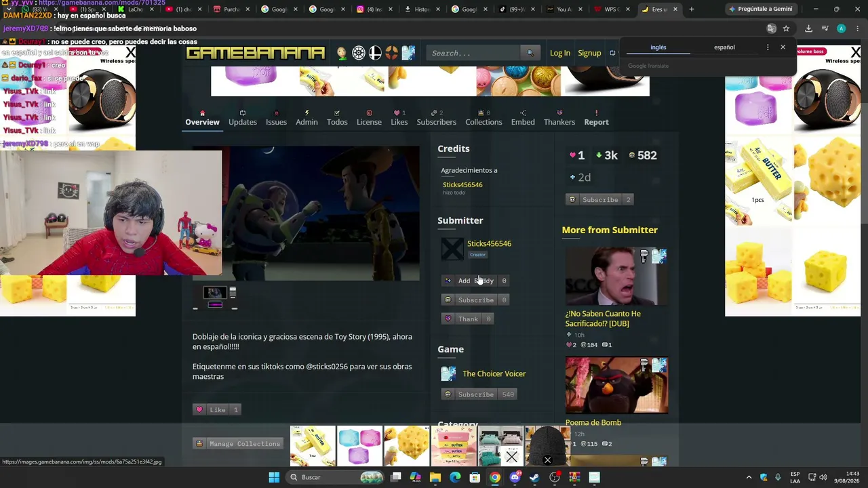868x488 pixels.
Task: Click the Signup link
Action: 589,53
